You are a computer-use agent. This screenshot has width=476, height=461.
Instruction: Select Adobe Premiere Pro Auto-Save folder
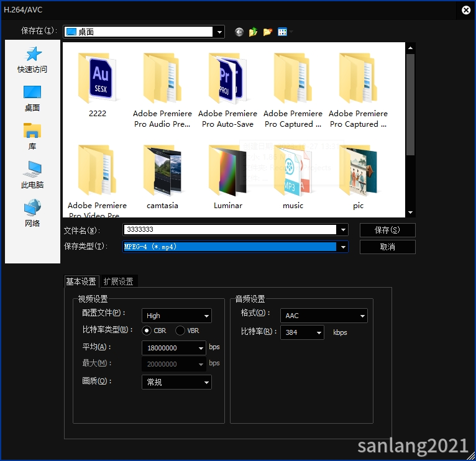(227, 91)
